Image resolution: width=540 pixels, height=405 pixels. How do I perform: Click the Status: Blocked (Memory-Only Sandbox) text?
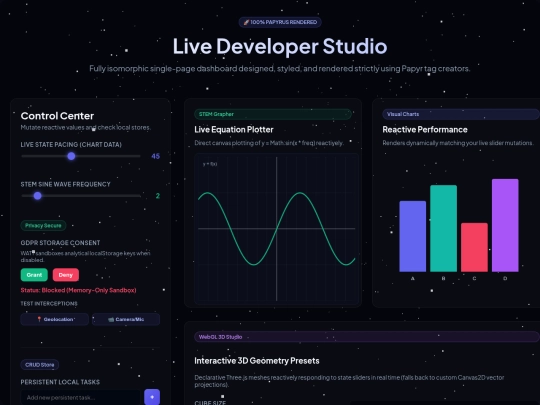click(79, 290)
